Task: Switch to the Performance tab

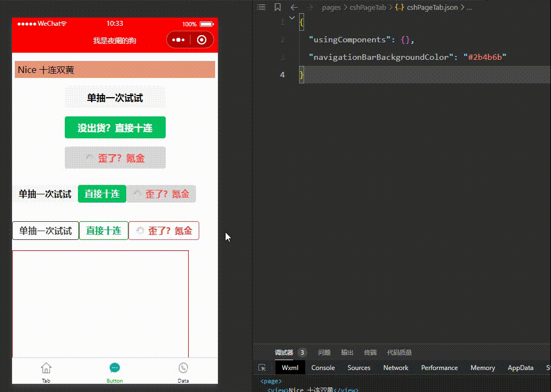Action: point(439,368)
